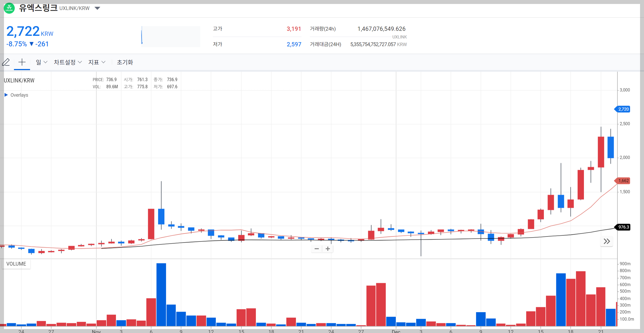Open the 일 interval dropdown

[x=41, y=62]
